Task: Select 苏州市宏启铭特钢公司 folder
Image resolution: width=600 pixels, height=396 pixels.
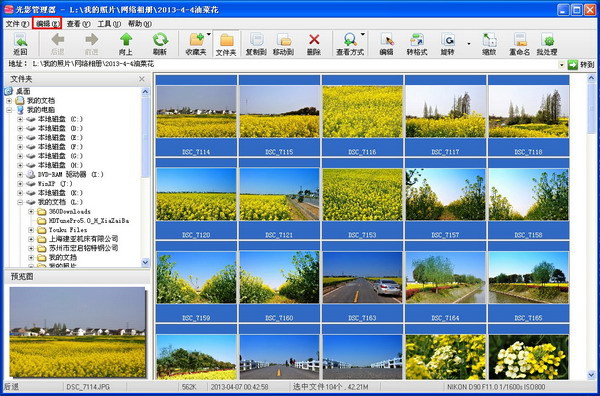Action: pyautogui.click(x=83, y=248)
